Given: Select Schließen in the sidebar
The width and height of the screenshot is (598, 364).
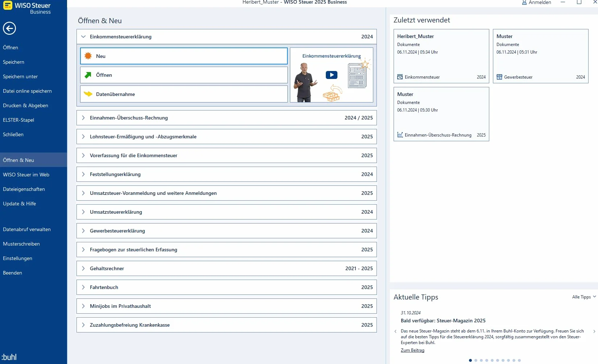Looking at the screenshot, I should point(33,134).
